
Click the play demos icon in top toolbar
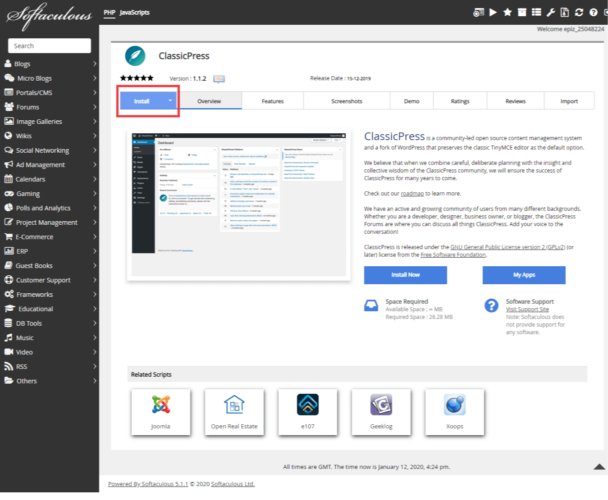point(492,12)
